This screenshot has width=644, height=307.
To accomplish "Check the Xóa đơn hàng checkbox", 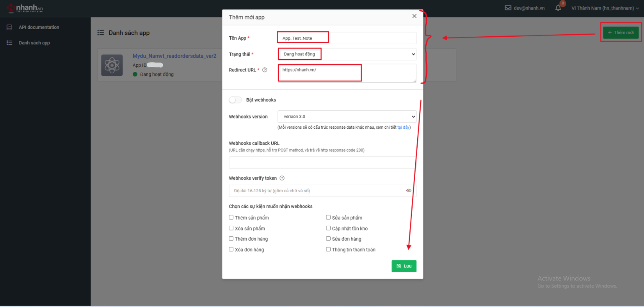I will click(x=231, y=249).
